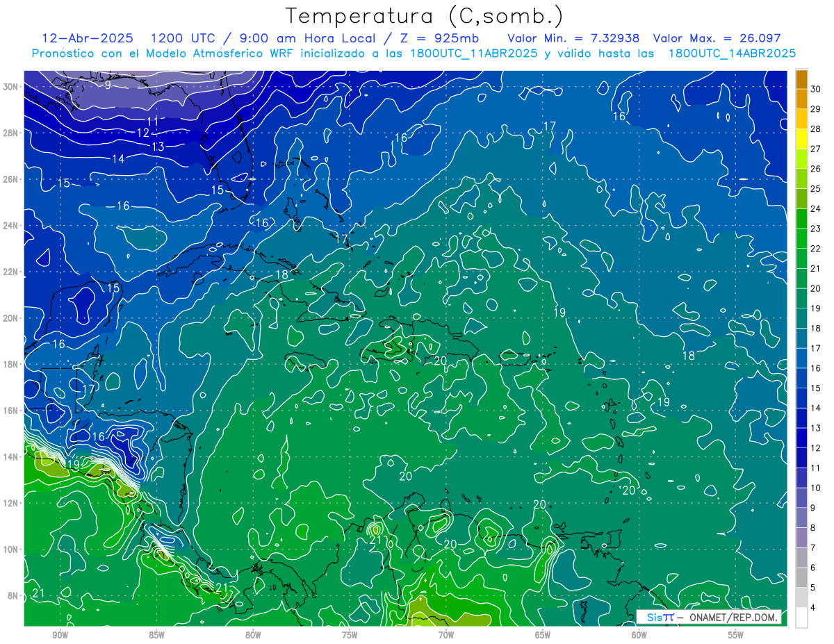Click the 85W longitude axis label

coord(157,635)
